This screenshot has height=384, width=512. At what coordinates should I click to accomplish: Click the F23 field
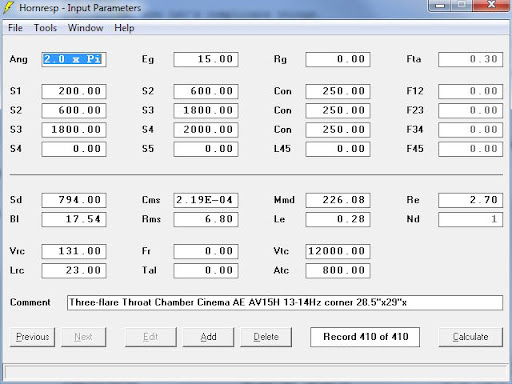pyautogui.click(x=470, y=111)
